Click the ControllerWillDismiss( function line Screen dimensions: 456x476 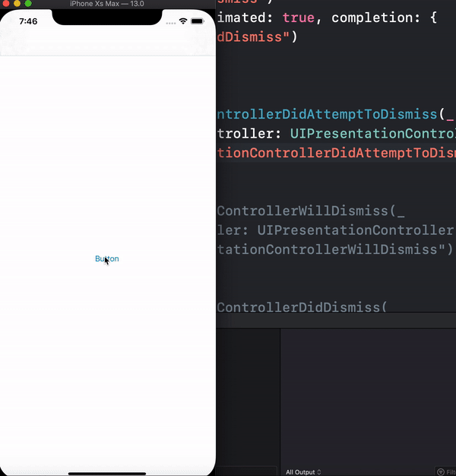(x=310, y=211)
